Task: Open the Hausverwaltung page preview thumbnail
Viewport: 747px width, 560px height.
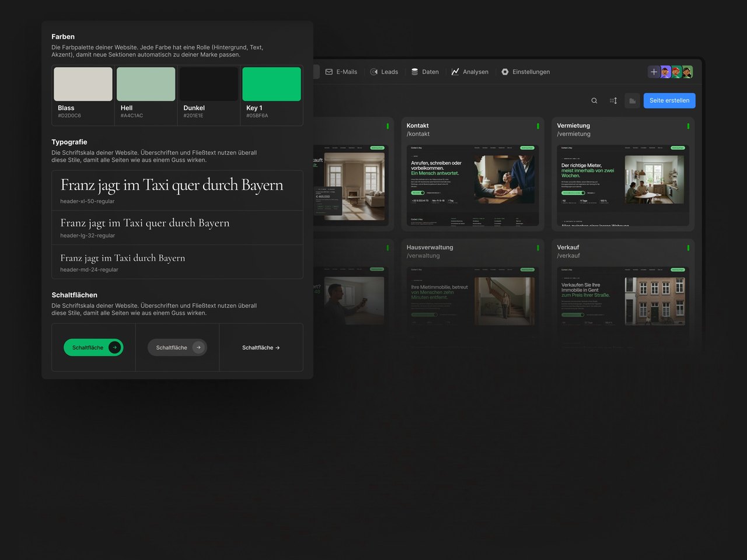Action: pos(473,307)
